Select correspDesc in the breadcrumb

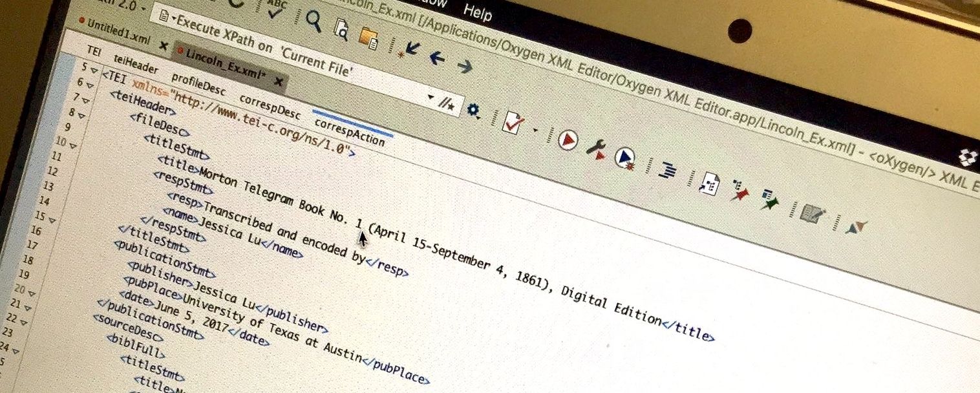coord(270,106)
